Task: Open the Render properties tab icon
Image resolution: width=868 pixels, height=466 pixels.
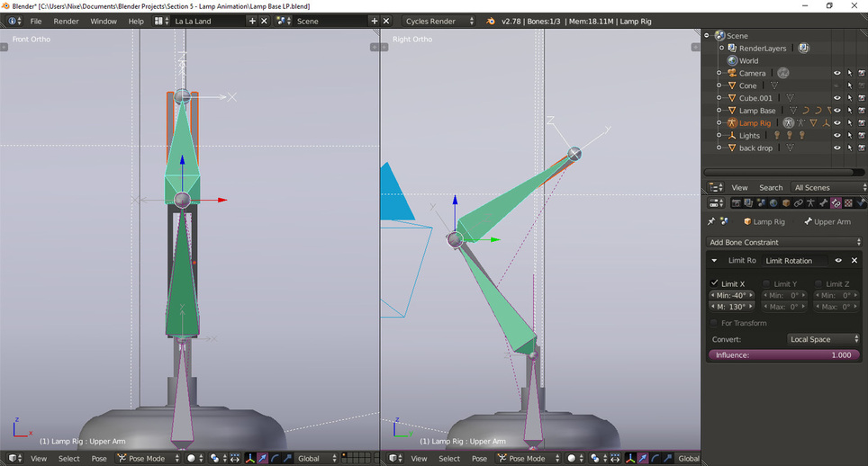Action: [737, 203]
